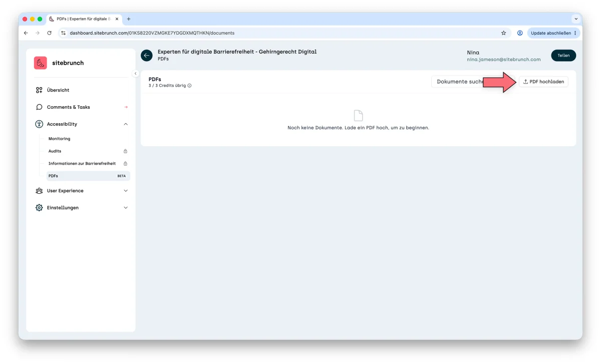Reload the page in the browser

pyautogui.click(x=49, y=33)
